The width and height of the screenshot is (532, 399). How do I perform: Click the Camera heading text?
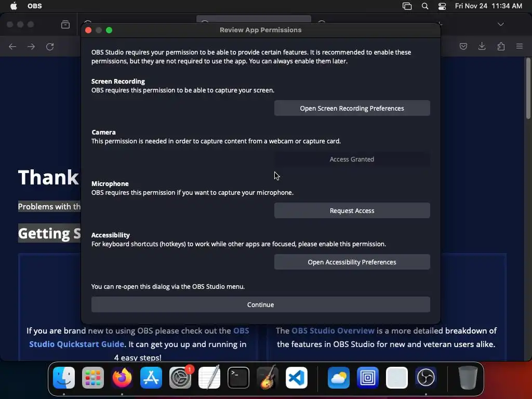[x=103, y=132]
